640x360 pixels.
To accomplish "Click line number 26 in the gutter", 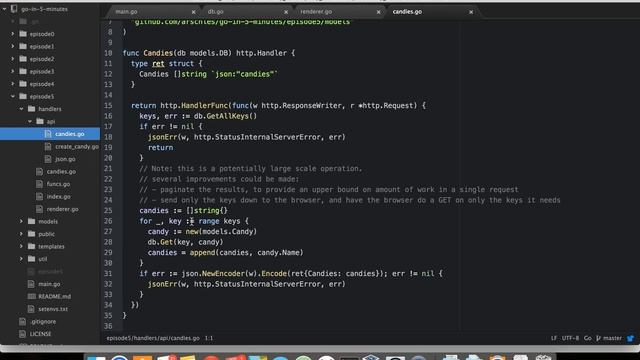I will pyautogui.click(x=108, y=221).
